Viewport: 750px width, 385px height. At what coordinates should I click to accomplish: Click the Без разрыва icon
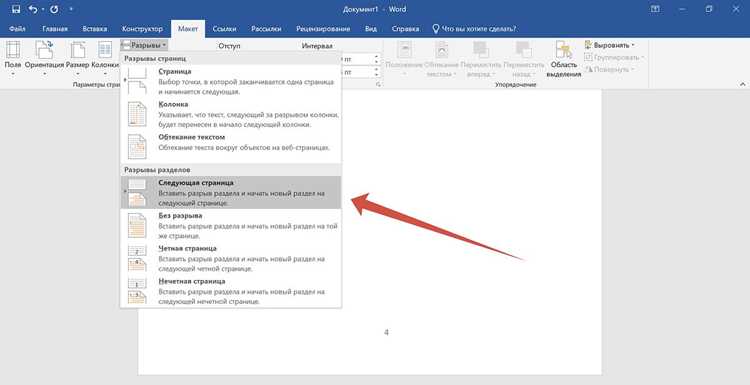tap(137, 225)
